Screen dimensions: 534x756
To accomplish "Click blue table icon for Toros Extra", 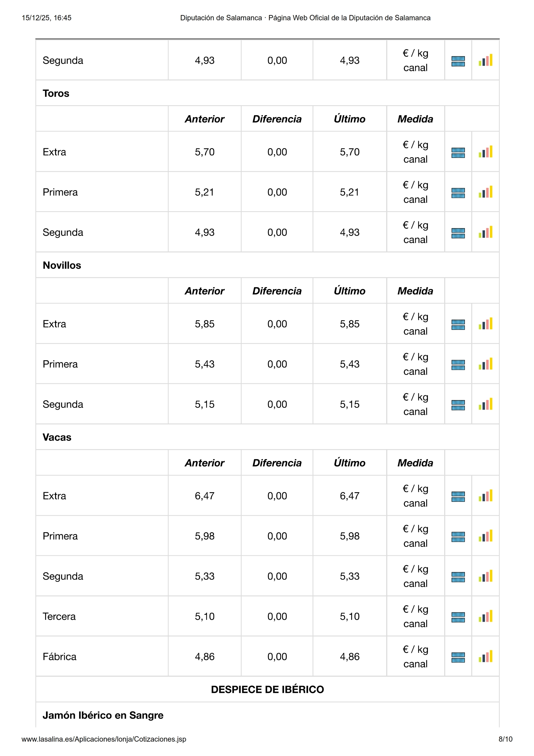I will click(x=458, y=153).
